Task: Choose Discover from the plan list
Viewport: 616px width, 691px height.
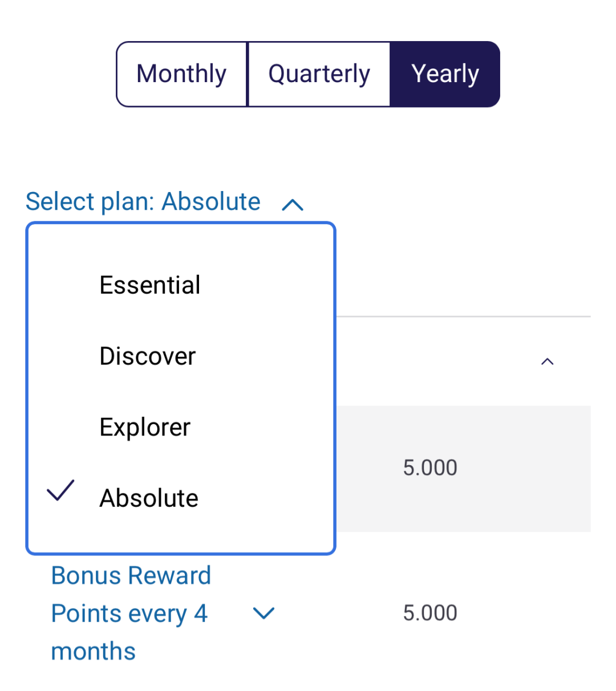Action: click(148, 356)
